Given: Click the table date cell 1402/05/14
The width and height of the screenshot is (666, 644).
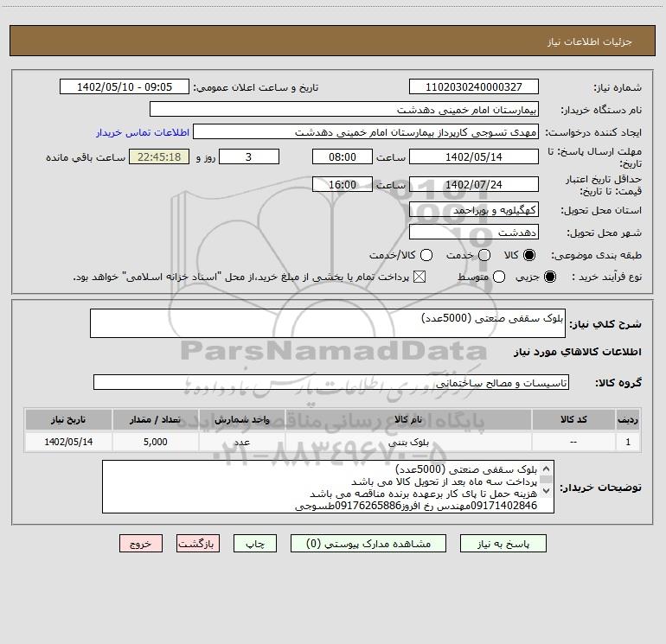Looking at the screenshot, I should [x=68, y=442].
